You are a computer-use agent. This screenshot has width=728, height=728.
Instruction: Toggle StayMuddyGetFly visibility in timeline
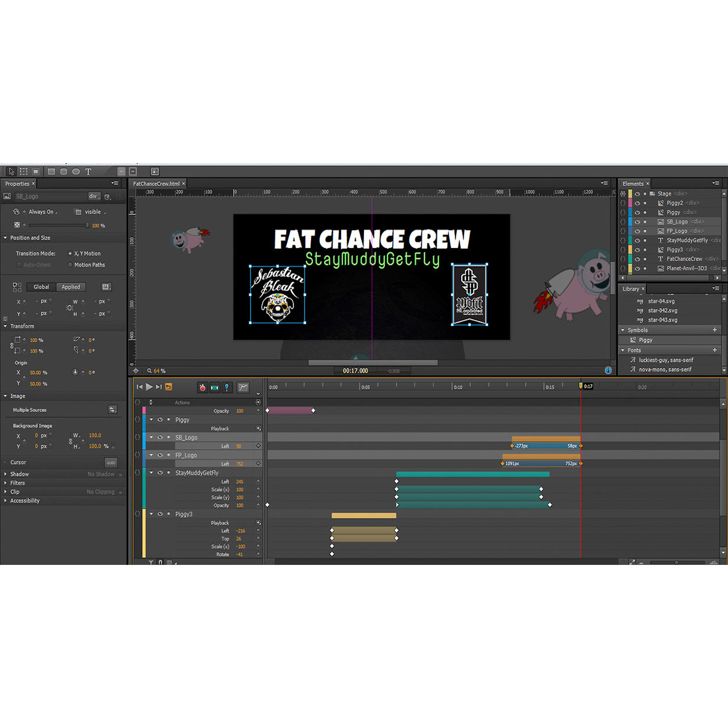pos(160,472)
